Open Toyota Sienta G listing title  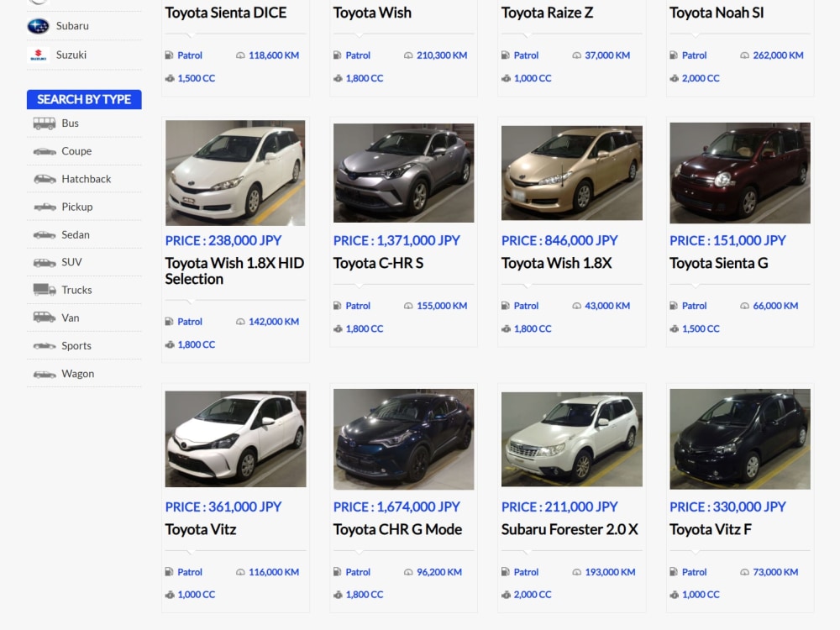pos(718,263)
